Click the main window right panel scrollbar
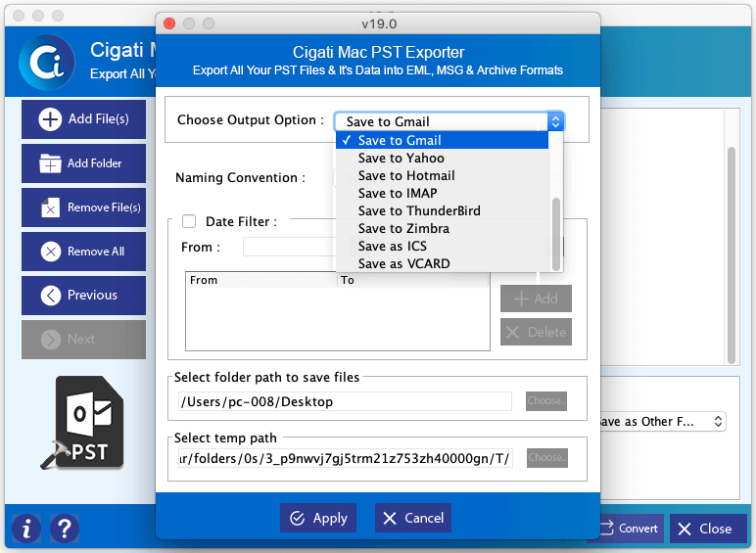Image resolution: width=756 pixels, height=553 pixels. click(732, 255)
